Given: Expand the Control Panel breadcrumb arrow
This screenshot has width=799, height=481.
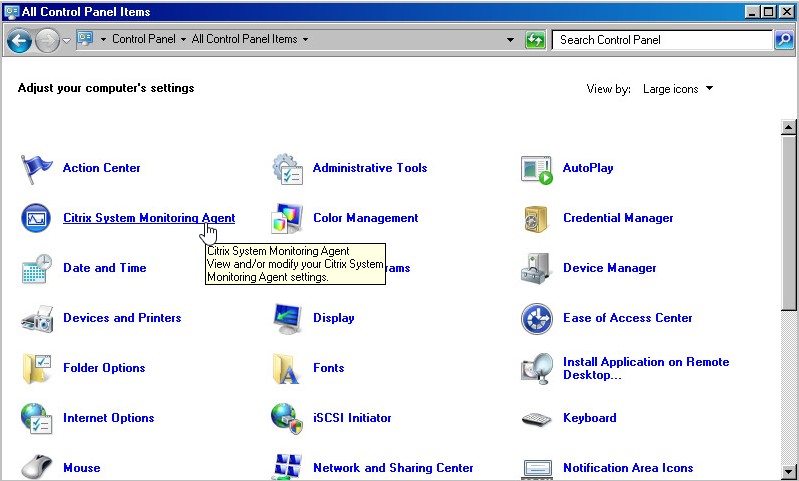Looking at the screenshot, I should 184,40.
